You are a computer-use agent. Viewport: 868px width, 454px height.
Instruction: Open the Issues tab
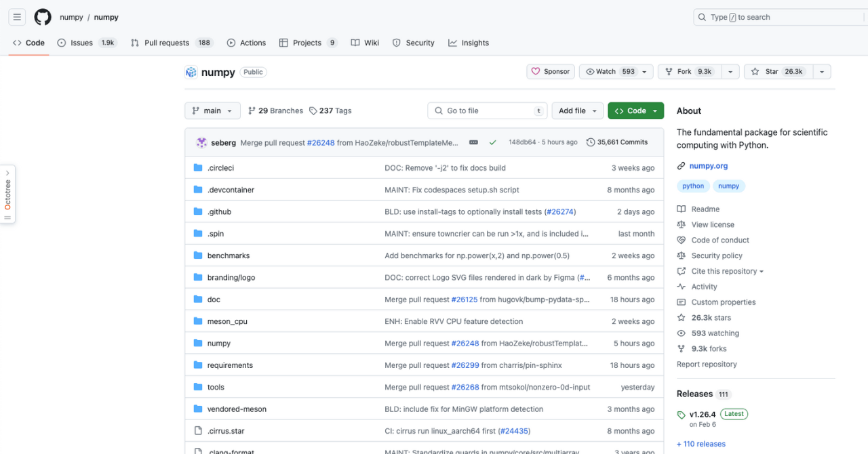pyautogui.click(x=87, y=43)
